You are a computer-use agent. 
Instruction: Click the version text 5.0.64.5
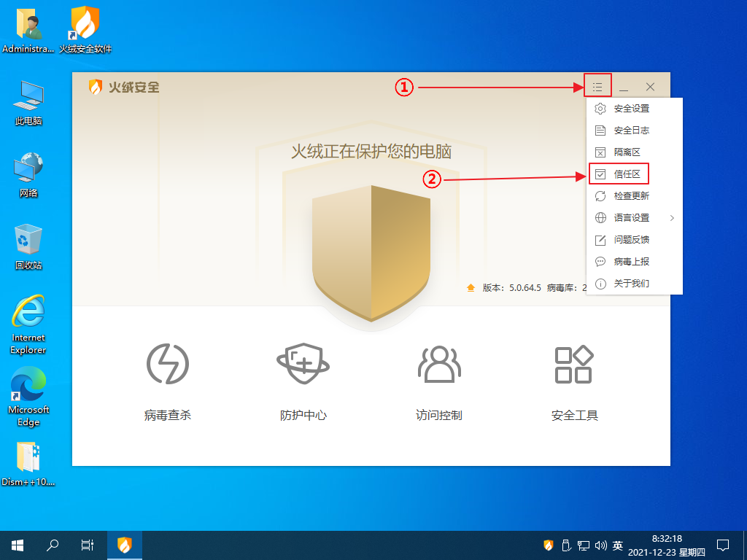coord(525,287)
